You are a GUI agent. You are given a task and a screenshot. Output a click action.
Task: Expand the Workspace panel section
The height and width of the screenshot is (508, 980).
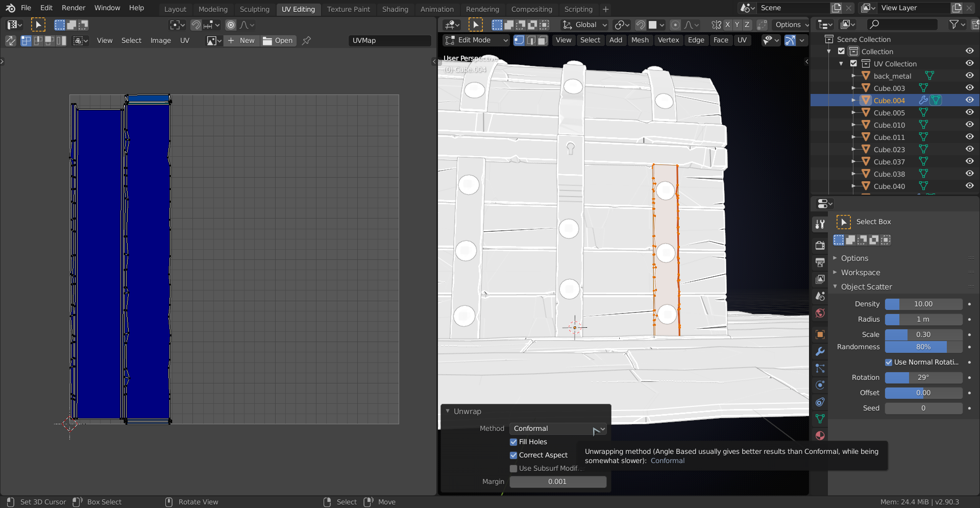click(861, 273)
